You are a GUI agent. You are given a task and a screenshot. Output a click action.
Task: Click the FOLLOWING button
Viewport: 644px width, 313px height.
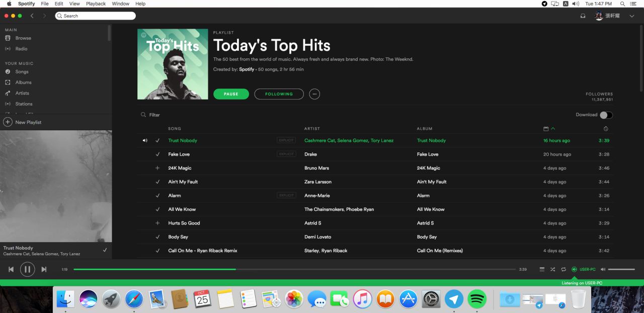(279, 94)
